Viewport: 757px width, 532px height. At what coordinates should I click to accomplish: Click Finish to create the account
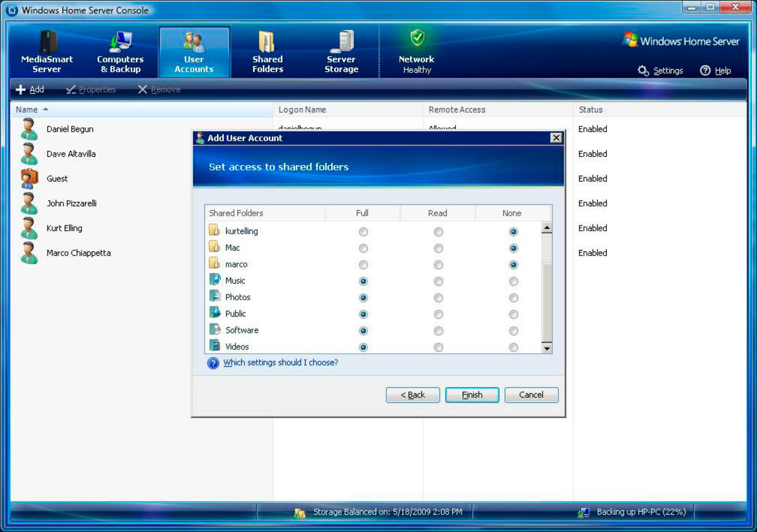pos(472,395)
